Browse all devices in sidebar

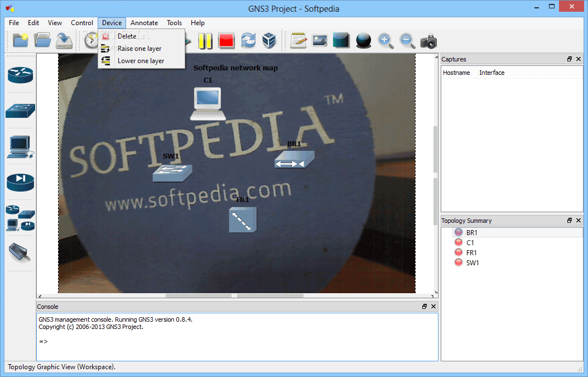20,218
